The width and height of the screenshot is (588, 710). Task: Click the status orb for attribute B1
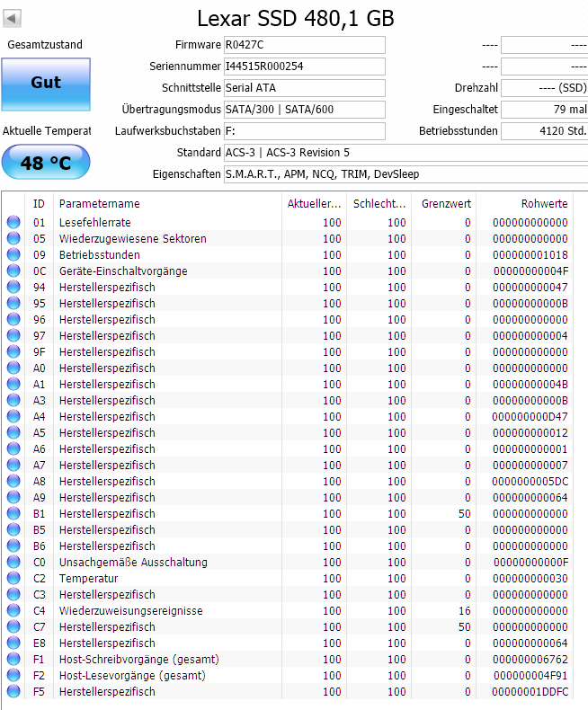(13, 513)
